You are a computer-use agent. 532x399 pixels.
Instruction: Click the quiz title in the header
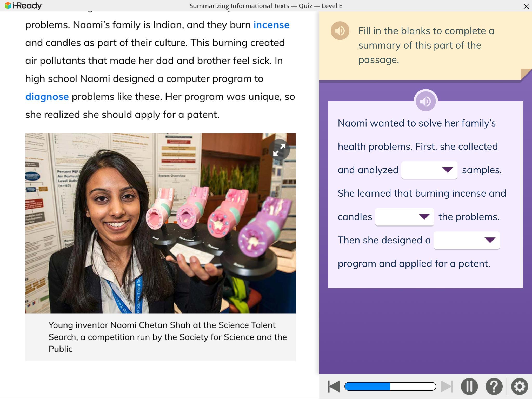point(266,6)
